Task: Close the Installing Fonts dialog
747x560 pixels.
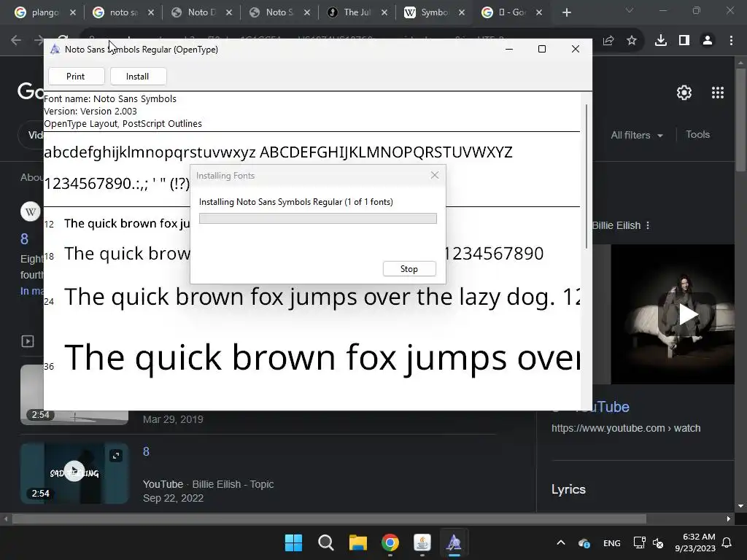Action: [x=435, y=175]
